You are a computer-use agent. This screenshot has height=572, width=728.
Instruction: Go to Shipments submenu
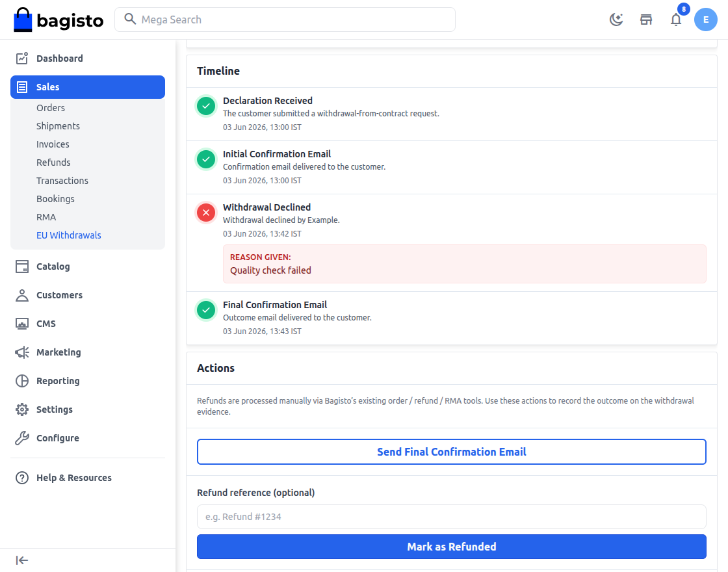click(58, 126)
